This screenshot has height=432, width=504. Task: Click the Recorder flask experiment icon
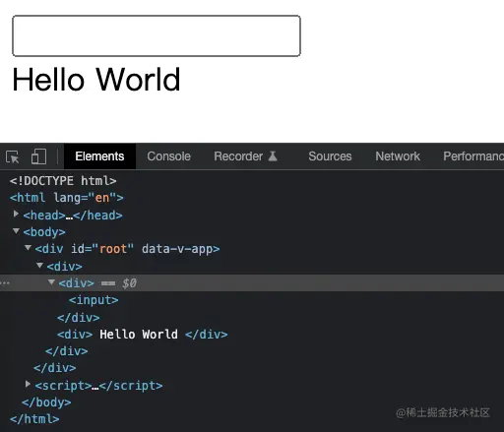[273, 156]
